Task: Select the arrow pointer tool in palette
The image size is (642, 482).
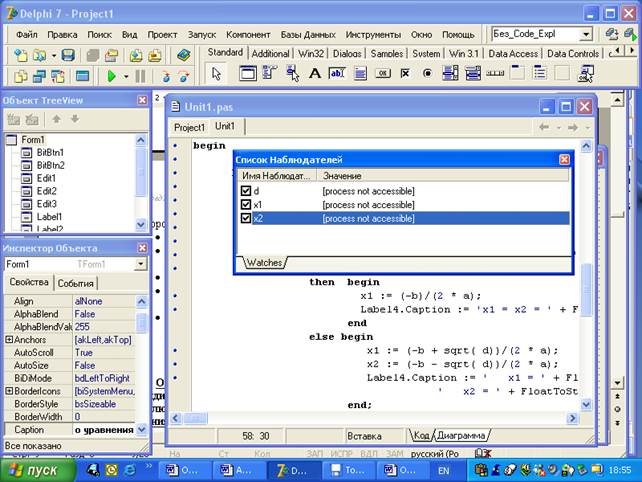Action: pos(218,74)
